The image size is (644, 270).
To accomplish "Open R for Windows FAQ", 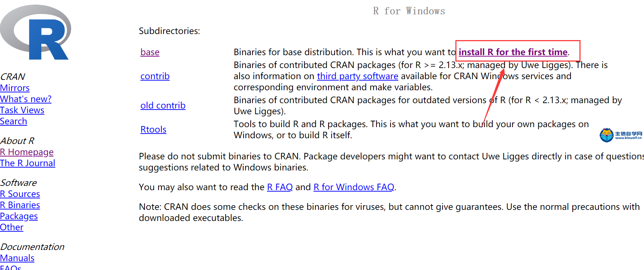I will tap(354, 187).
